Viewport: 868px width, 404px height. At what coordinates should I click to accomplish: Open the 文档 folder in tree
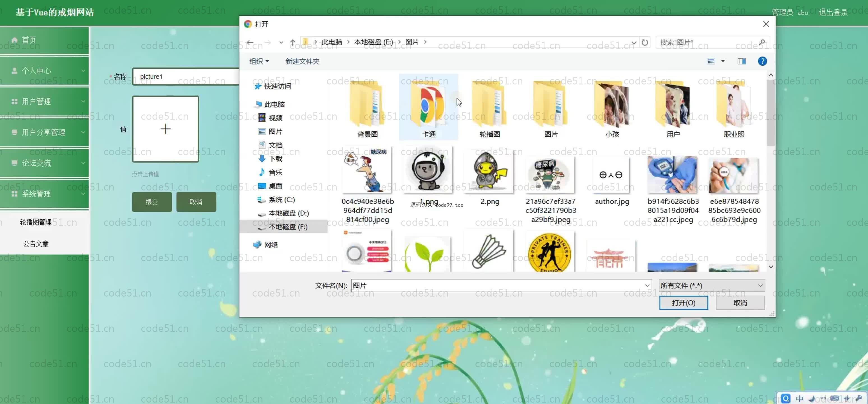pyautogui.click(x=271, y=145)
